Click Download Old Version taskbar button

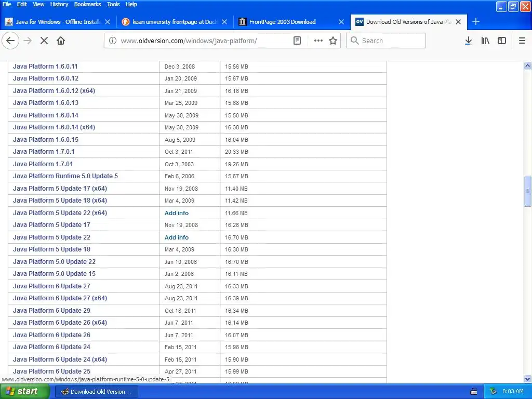(x=96, y=392)
